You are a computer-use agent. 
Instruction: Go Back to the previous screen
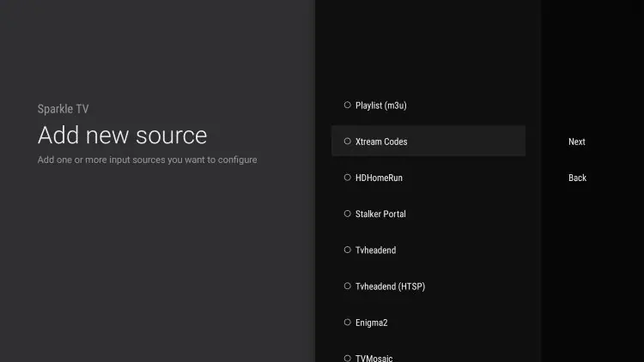(x=577, y=178)
